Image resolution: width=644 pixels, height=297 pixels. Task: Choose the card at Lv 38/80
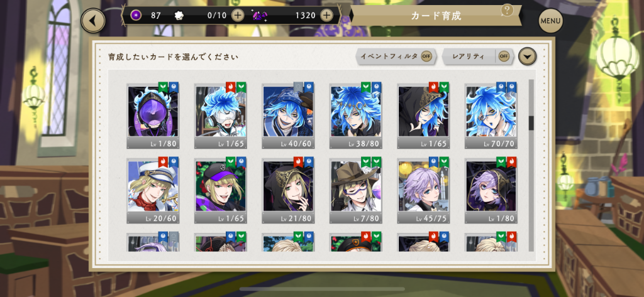click(x=356, y=116)
